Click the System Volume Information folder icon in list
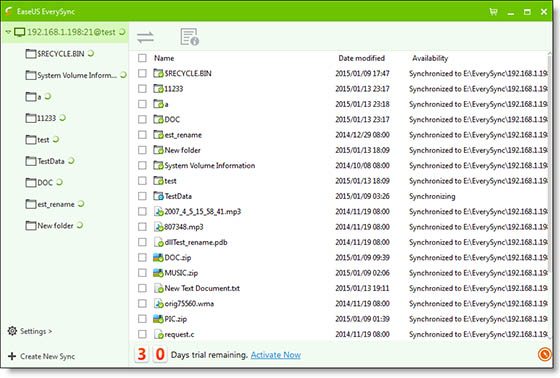Viewport: 560px width, 378px height. pos(158,165)
